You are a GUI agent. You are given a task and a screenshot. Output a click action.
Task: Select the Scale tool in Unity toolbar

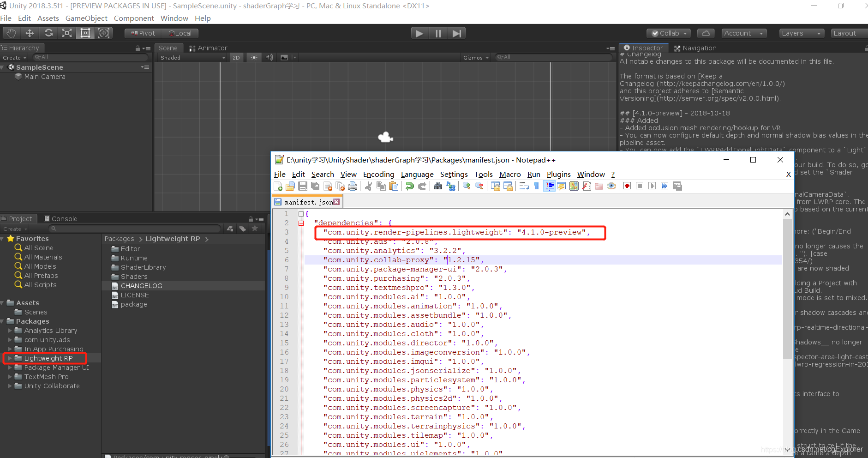(x=67, y=33)
